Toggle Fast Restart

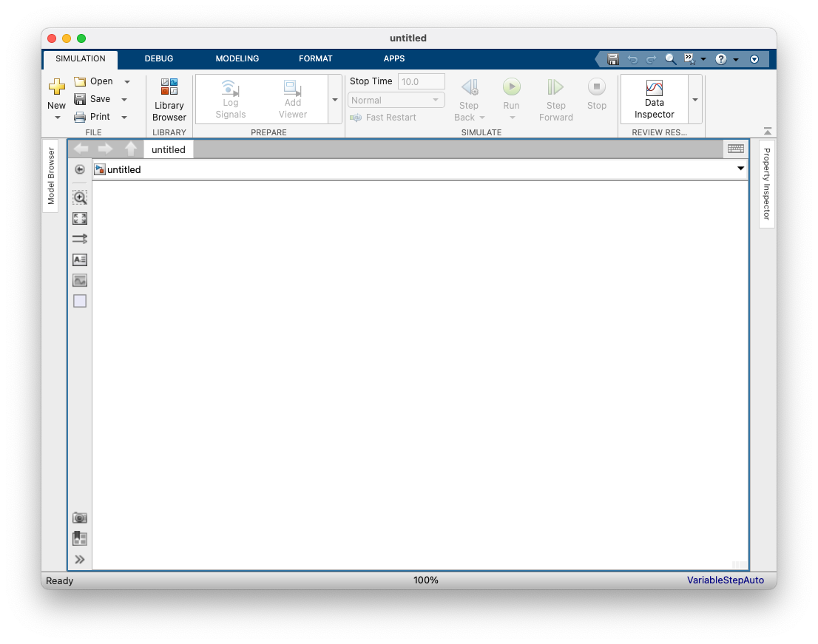(383, 118)
